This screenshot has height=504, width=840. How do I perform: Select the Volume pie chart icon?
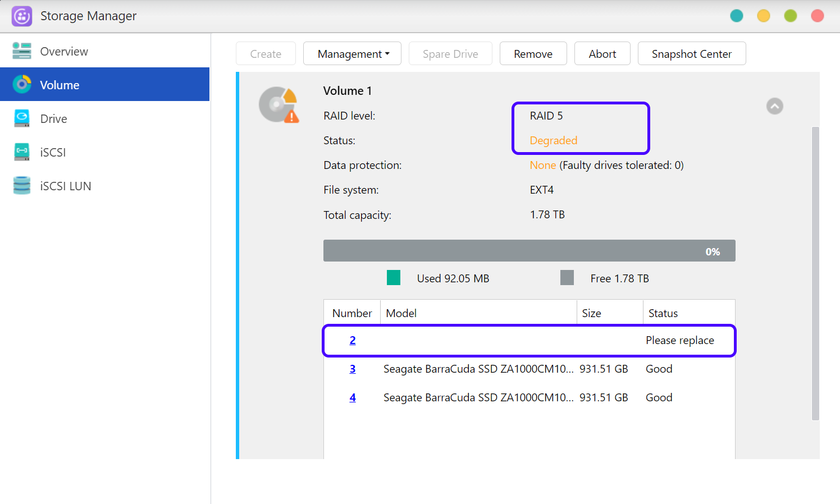(x=22, y=85)
